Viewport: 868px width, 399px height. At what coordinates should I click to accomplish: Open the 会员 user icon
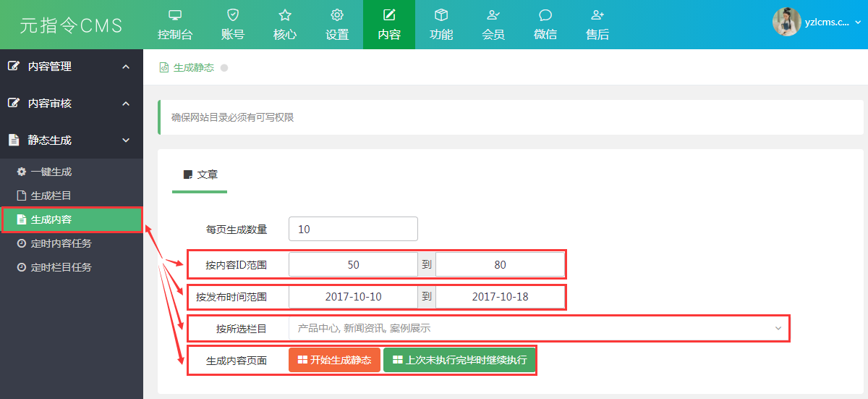coord(493,14)
